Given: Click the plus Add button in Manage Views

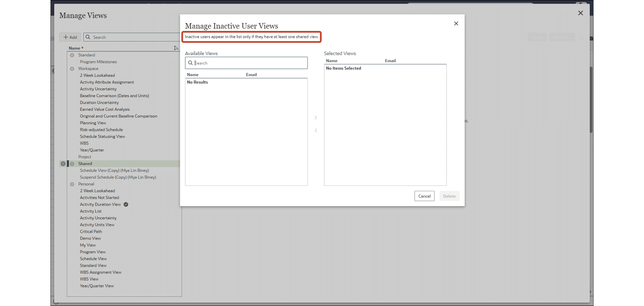Looking at the screenshot, I should point(70,37).
